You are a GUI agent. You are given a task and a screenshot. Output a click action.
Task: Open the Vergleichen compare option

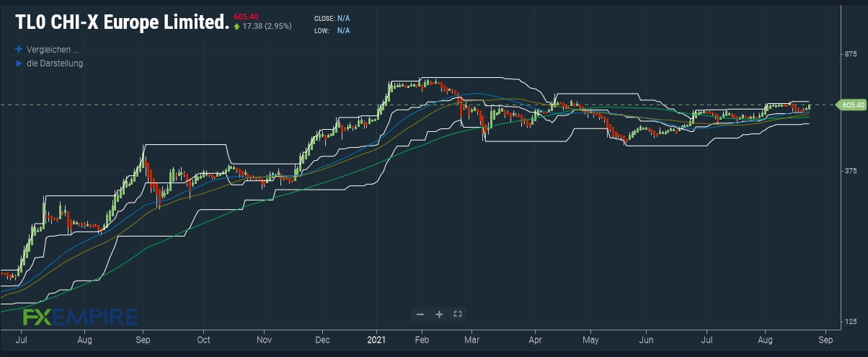(52, 50)
